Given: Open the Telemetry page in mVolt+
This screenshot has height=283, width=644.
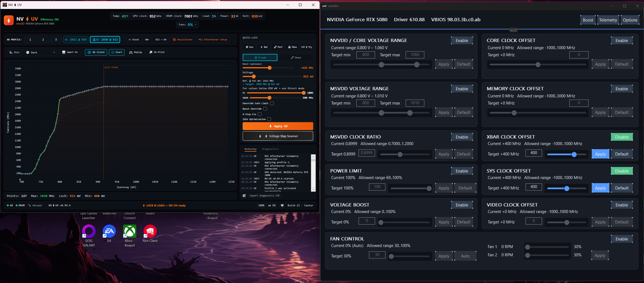Looking at the screenshot, I should point(608,20).
